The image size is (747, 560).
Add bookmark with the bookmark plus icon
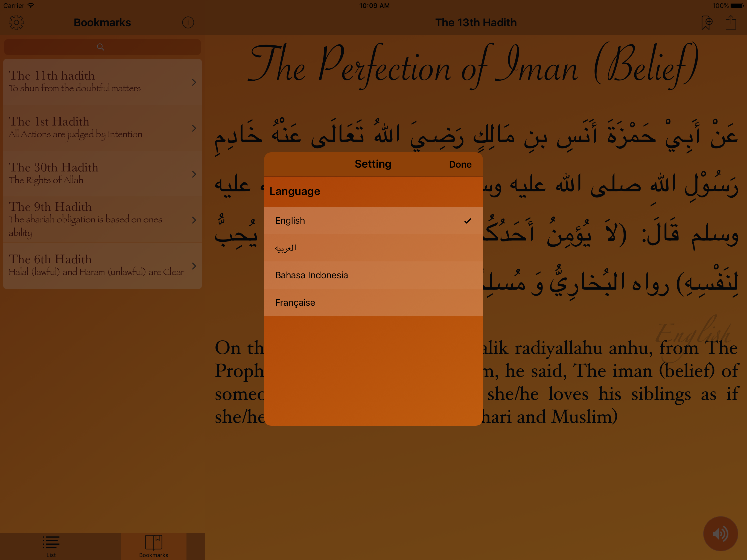coord(707,23)
